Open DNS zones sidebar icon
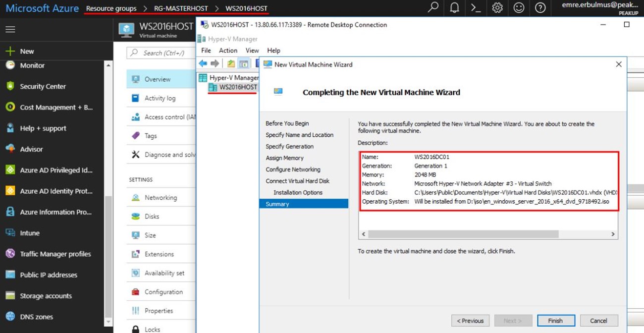The image size is (644, 333). [10, 317]
